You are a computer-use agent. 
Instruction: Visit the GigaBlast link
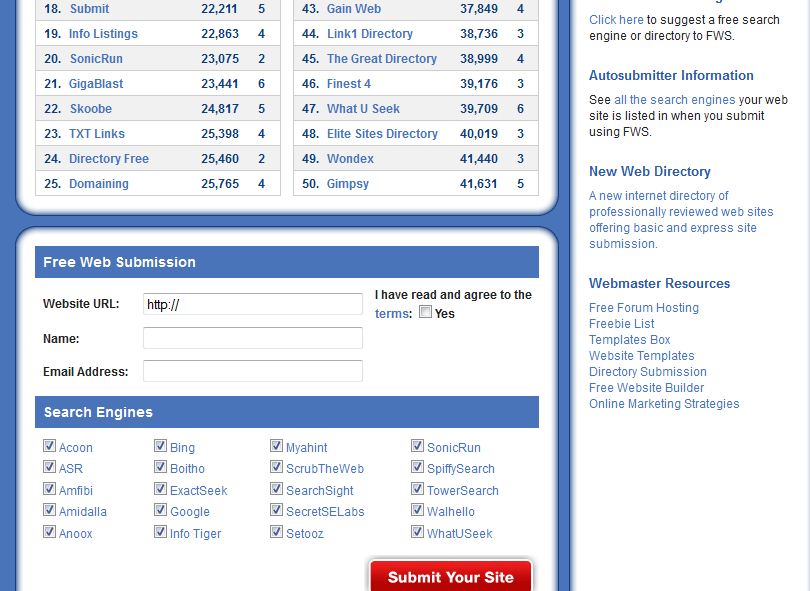pos(96,84)
